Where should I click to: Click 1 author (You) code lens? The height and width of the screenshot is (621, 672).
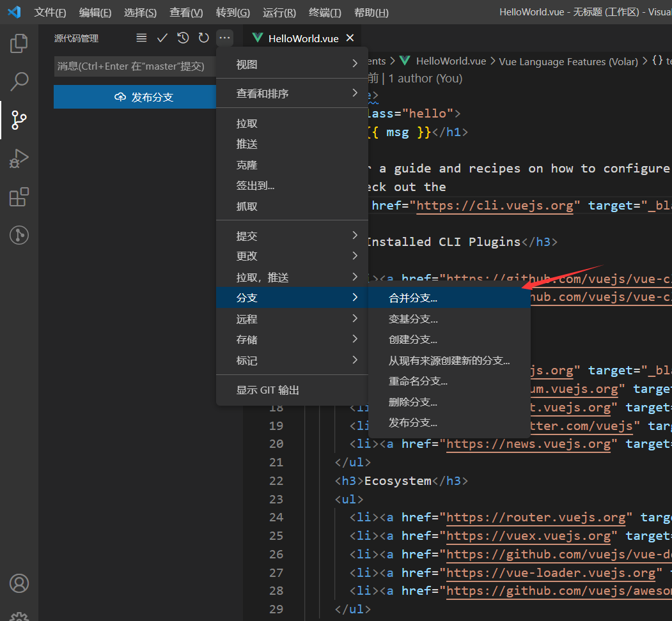point(425,79)
